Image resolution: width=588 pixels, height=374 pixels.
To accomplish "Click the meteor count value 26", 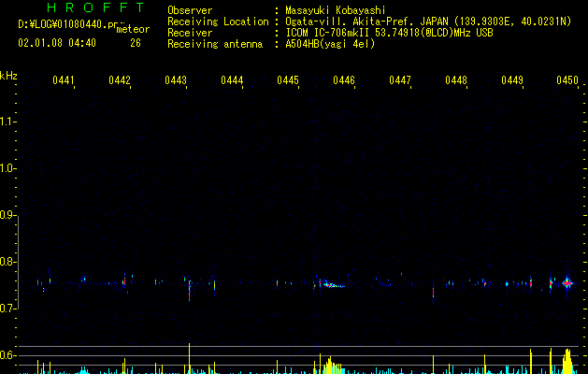I will (136, 43).
